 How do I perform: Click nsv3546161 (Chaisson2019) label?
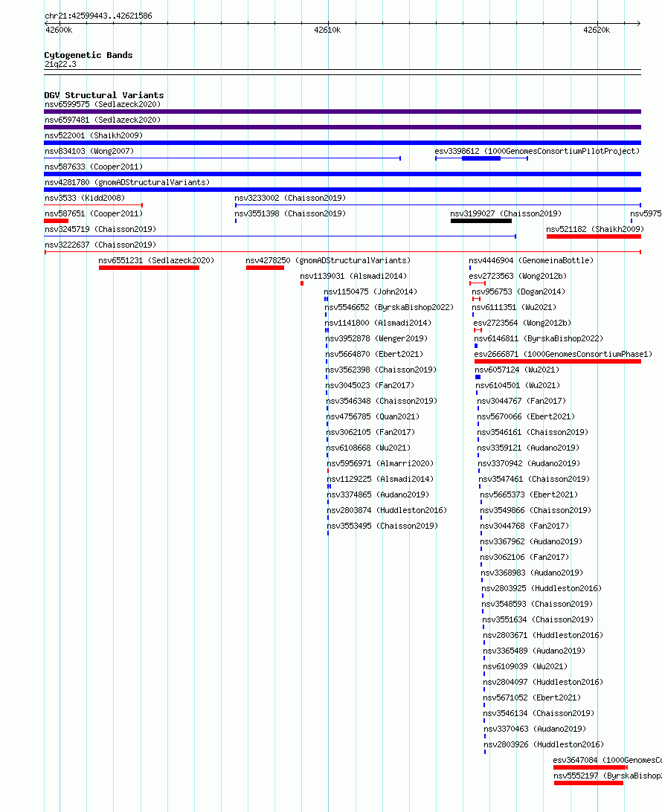533,432
